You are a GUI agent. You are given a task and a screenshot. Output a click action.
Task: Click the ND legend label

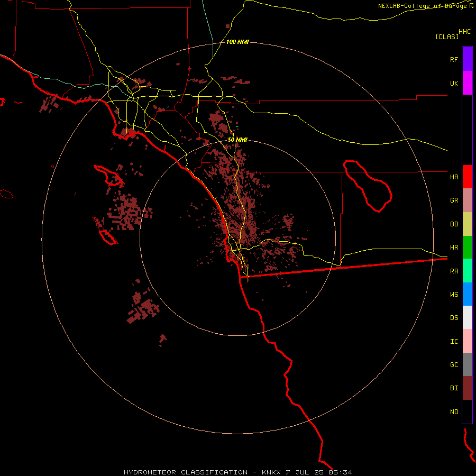[x=454, y=412]
